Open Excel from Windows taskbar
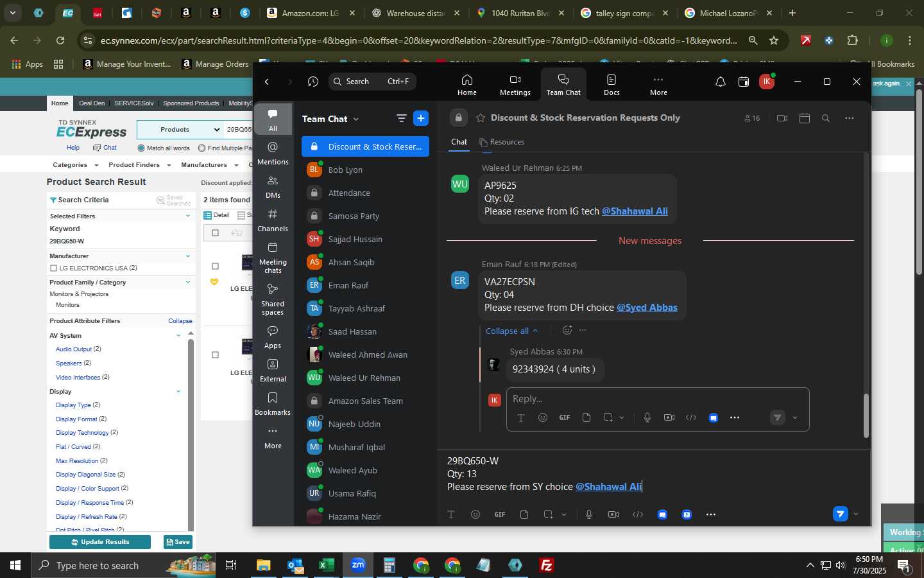 [326, 565]
